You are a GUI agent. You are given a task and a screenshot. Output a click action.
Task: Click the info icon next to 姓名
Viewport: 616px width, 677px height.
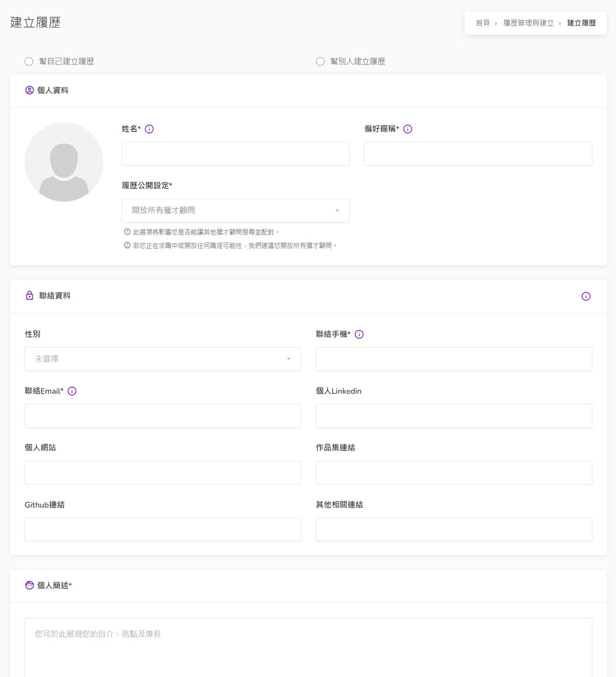pos(149,129)
